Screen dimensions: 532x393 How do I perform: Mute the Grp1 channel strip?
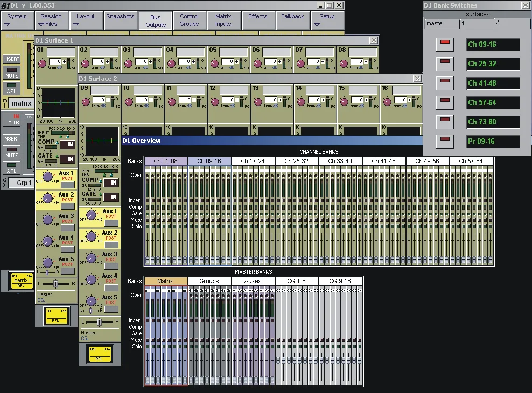click(x=11, y=152)
